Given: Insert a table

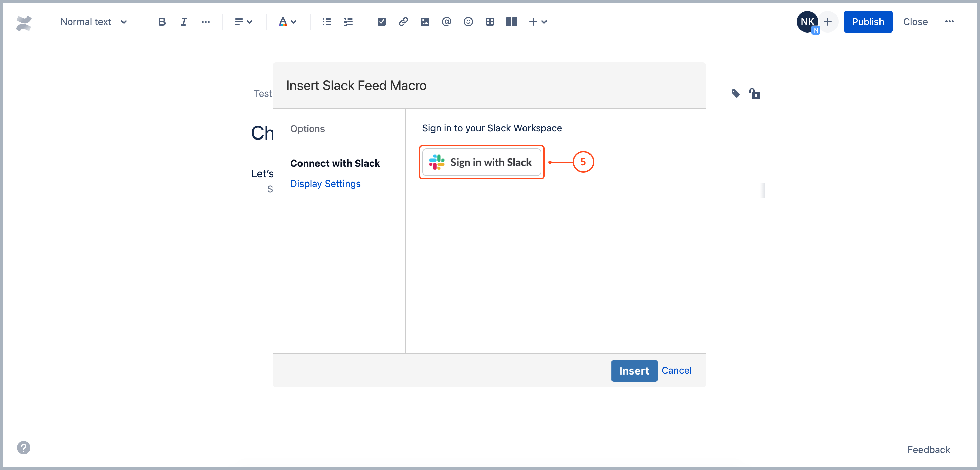Looking at the screenshot, I should 490,22.
